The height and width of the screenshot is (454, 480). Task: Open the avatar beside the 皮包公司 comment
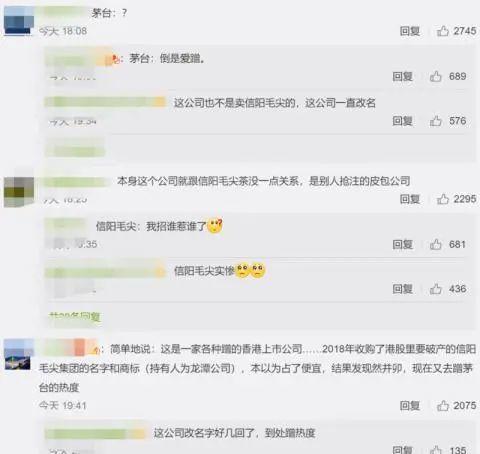click(19, 192)
